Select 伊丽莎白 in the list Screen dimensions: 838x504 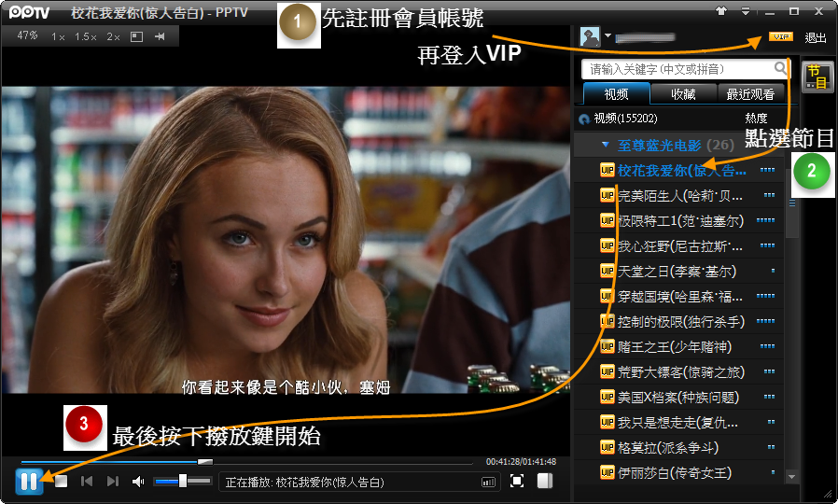pos(675,472)
